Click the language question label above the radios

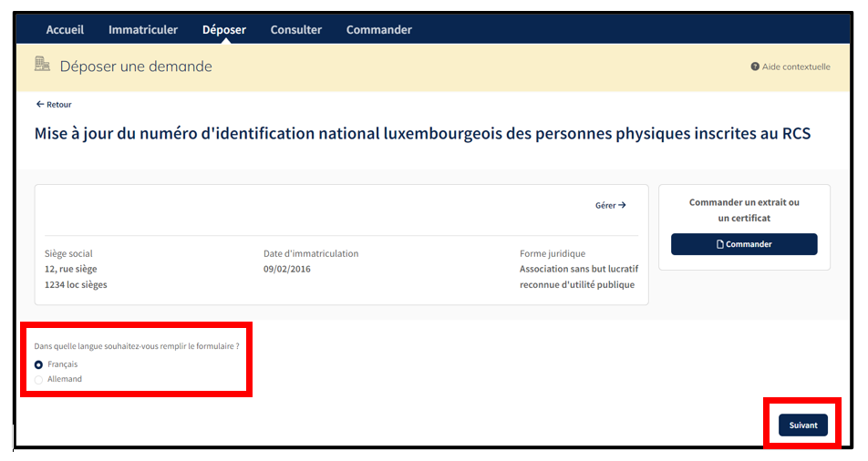137,346
